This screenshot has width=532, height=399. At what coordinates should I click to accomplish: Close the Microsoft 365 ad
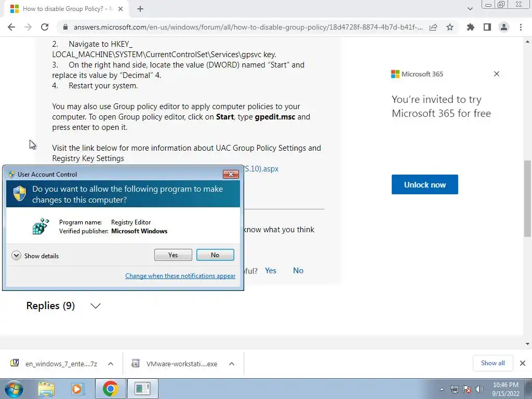497,74
